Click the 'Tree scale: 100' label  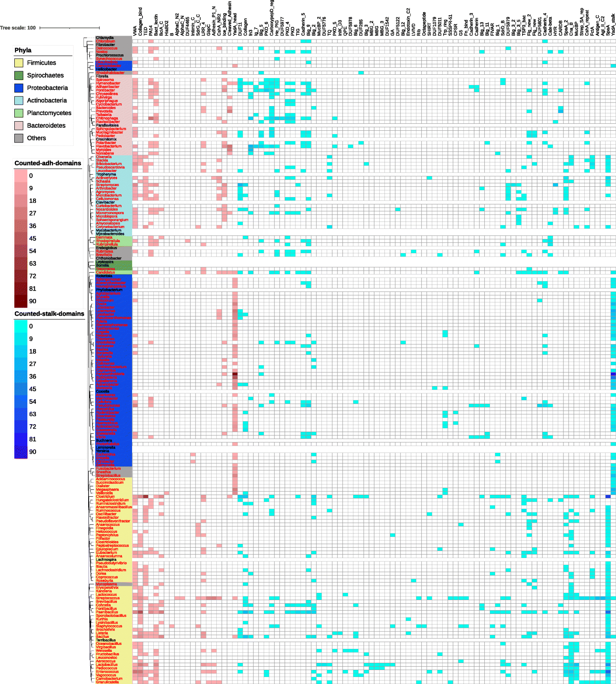(18, 28)
